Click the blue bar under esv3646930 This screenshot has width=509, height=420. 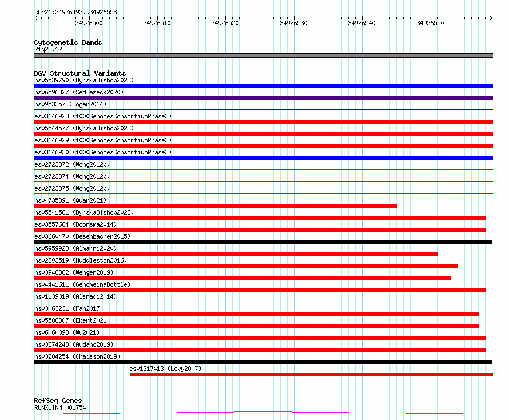[263, 158]
